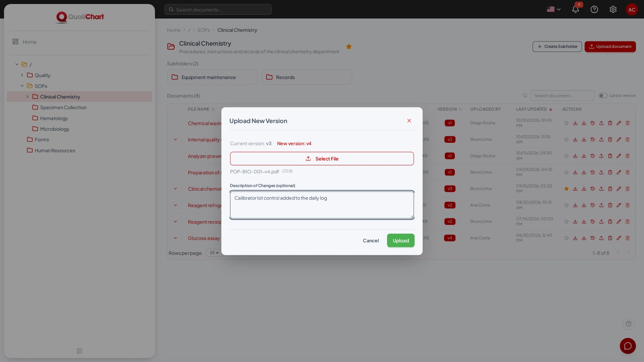Toggle favorite star on Glucose assay row
Screen dimensions: 644x362
click(x=566, y=238)
